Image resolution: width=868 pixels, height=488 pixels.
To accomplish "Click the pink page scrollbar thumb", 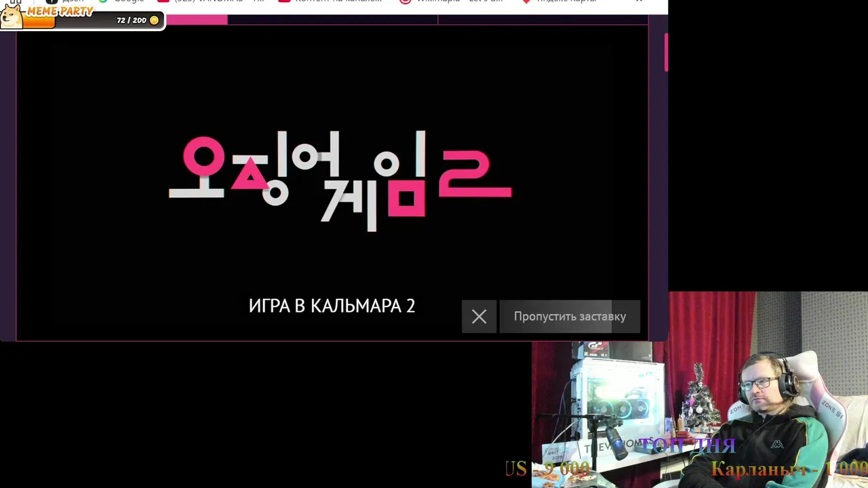I will pyautogui.click(x=666, y=52).
